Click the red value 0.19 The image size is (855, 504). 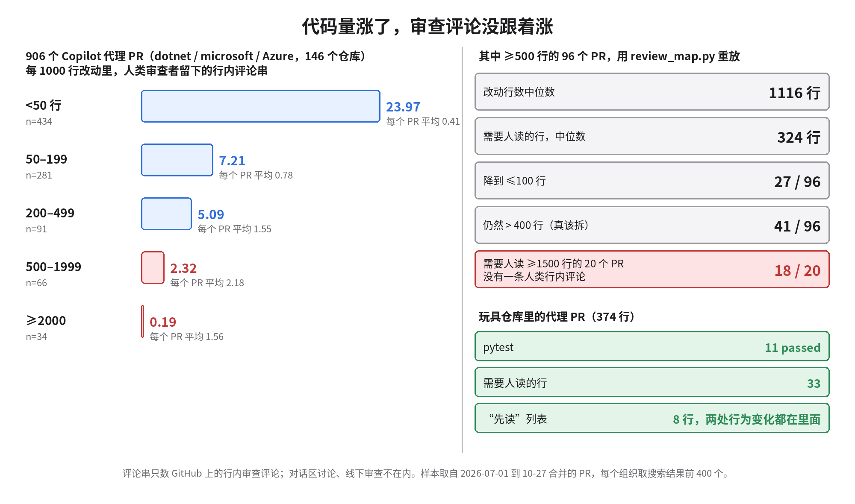point(163,322)
